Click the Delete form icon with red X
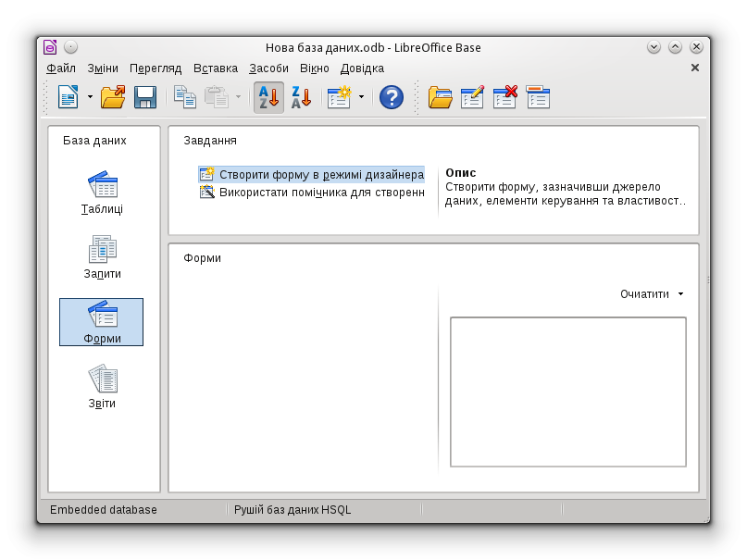Screen dimensions: 747x560 (x=504, y=97)
